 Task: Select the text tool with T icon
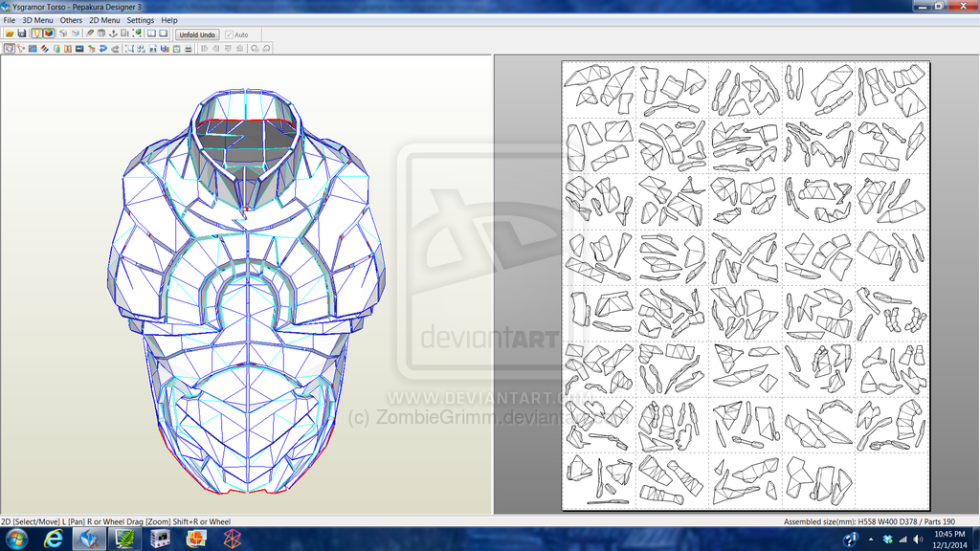click(x=68, y=48)
